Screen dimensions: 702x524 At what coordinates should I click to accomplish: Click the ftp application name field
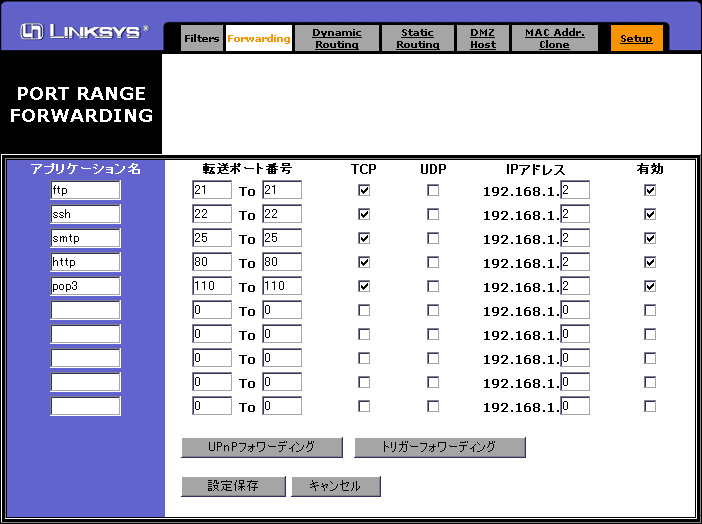pyautogui.click(x=86, y=190)
